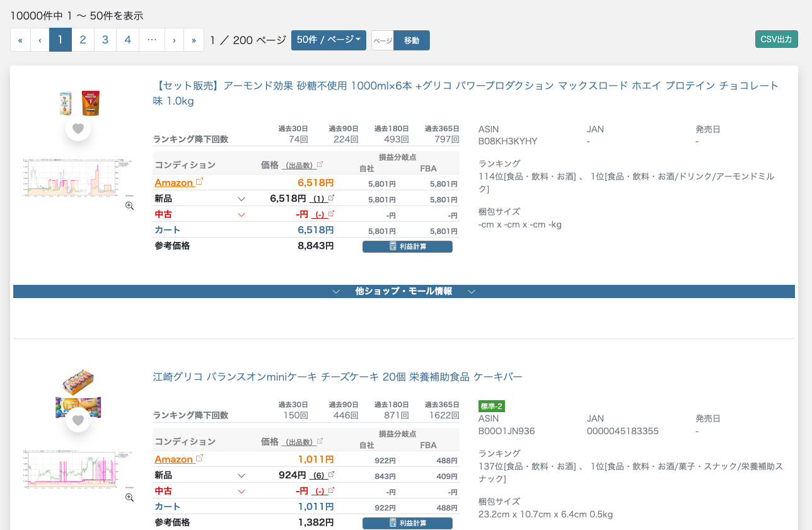Open external link icon beside 中古 row, first product
The width and height of the screenshot is (812, 530).
pyautogui.click(x=331, y=214)
